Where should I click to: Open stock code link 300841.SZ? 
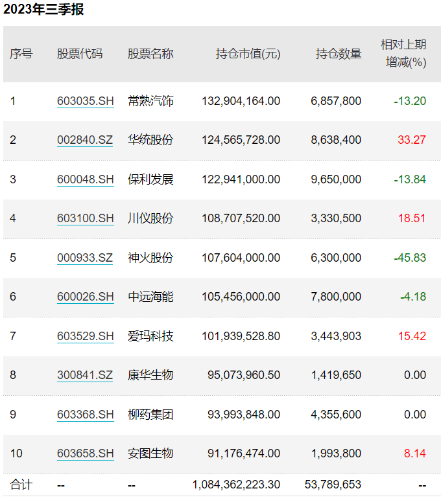85,375
